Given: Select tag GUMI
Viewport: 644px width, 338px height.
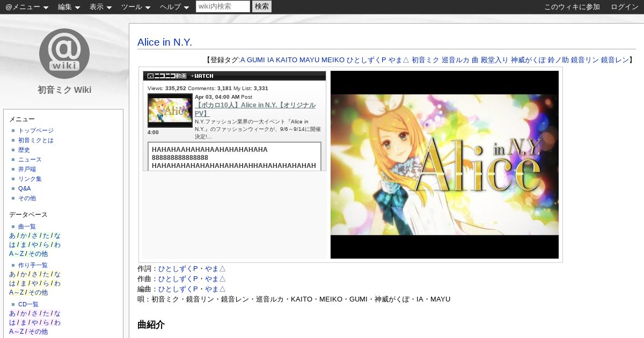Looking at the screenshot, I should (x=256, y=60).
